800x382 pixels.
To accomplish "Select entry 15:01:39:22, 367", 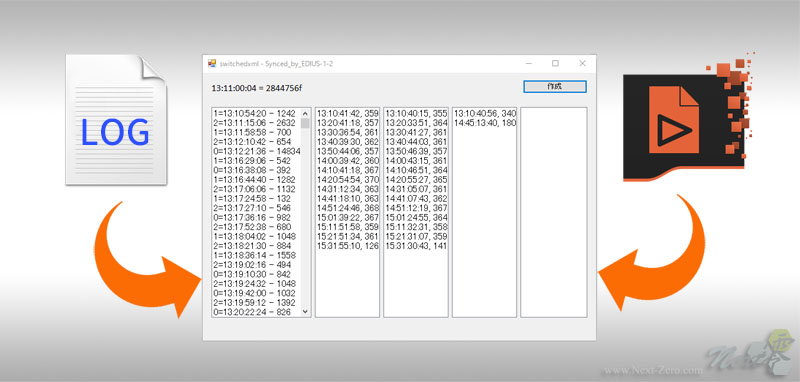I will [347, 217].
